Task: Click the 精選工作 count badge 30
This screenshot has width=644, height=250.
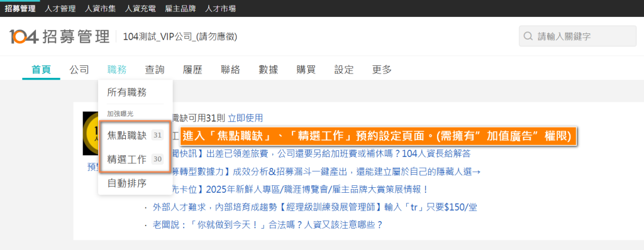Action: [x=157, y=160]
